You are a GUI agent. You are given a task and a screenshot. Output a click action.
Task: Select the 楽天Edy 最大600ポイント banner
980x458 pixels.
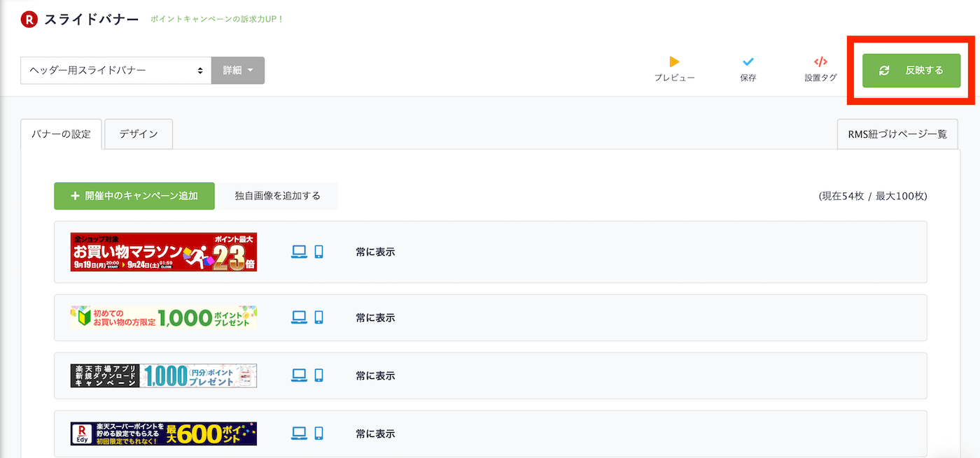pos(164,434)
